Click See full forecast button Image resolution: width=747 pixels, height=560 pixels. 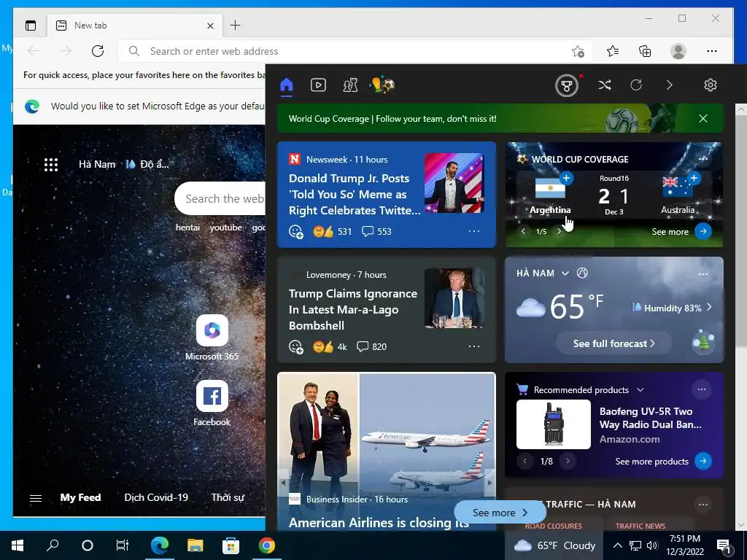(x=614, y=343)
